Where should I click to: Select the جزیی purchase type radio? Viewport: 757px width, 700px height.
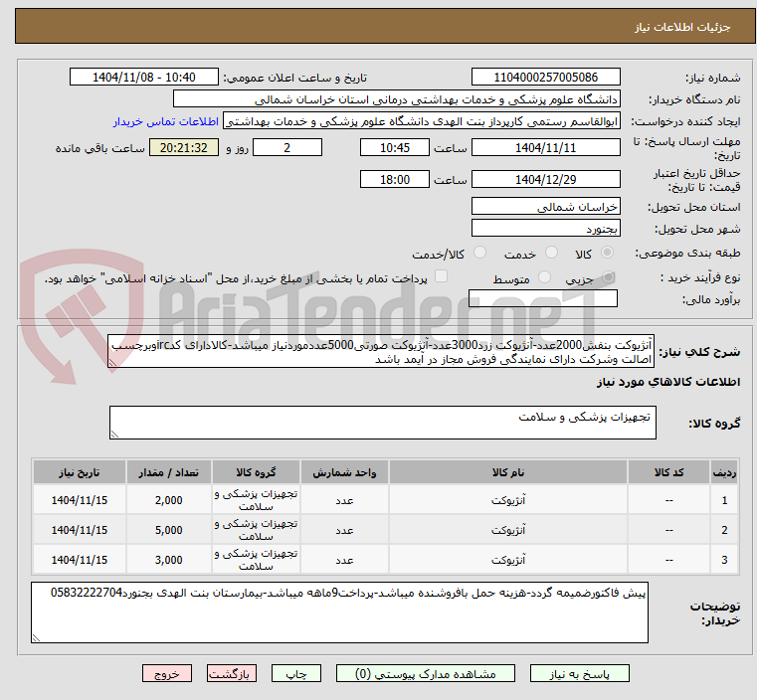pyautogui.click(x=608, y=277)
